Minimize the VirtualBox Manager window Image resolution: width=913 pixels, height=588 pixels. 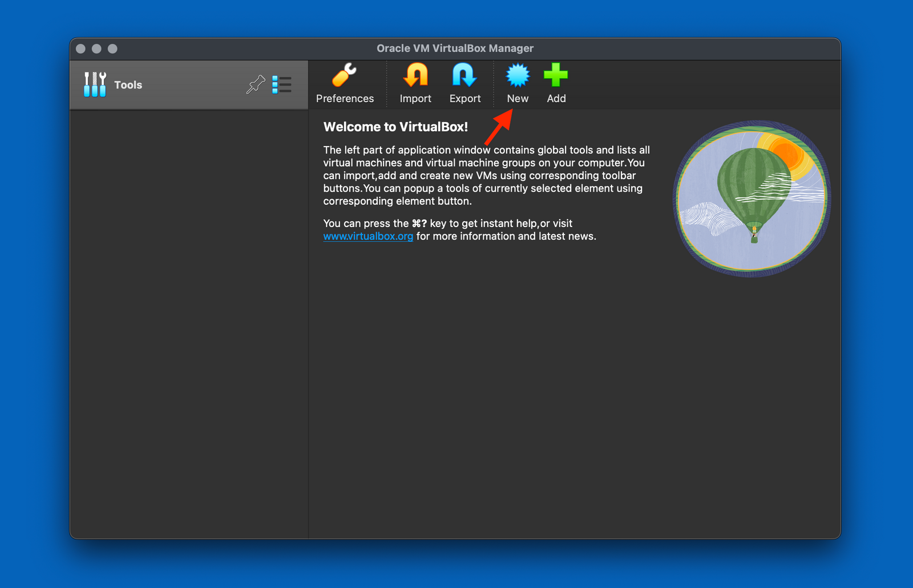click(96, 49)
